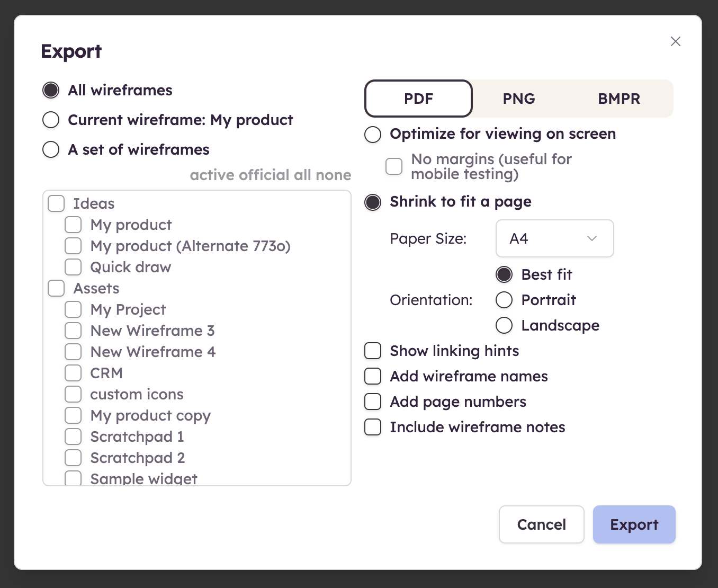Check the Ideas group checkbox
Viewport: 718px width, 588px height.
tap(56, 203)
